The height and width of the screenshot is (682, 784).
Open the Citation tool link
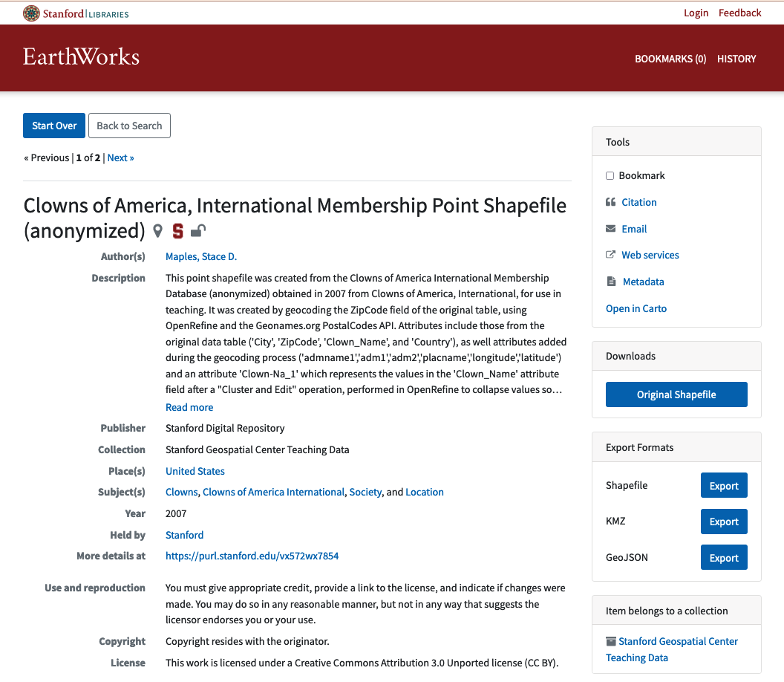coord(639,202)
